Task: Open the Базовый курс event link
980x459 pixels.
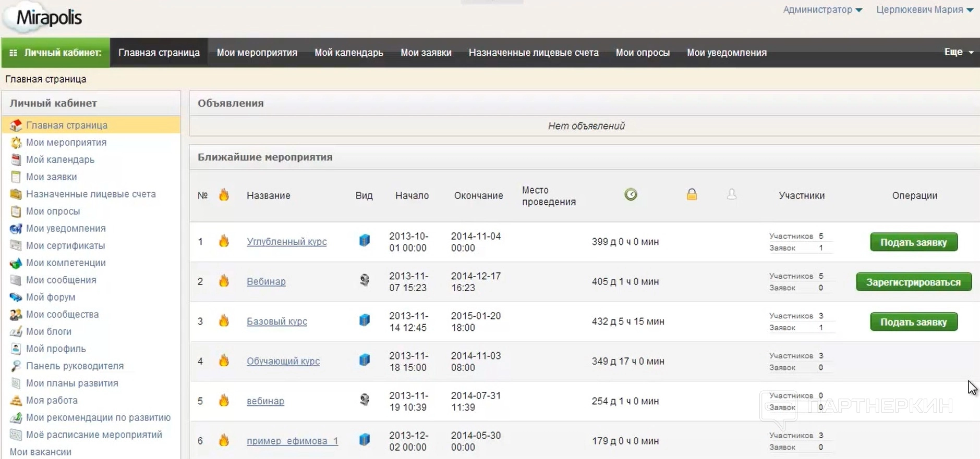Action: pyautogui.click(x=276, y=321)
